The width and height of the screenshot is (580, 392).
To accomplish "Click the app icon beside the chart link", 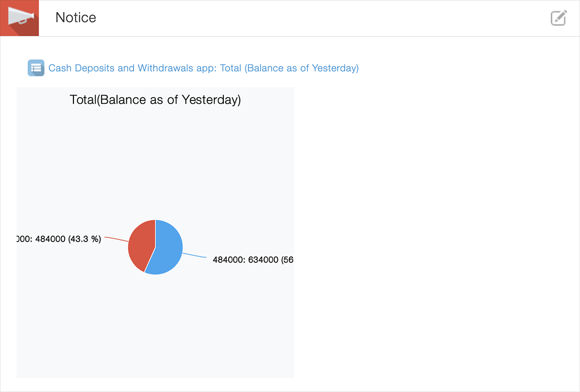I will pyautogui.click(x=36, y=68).
